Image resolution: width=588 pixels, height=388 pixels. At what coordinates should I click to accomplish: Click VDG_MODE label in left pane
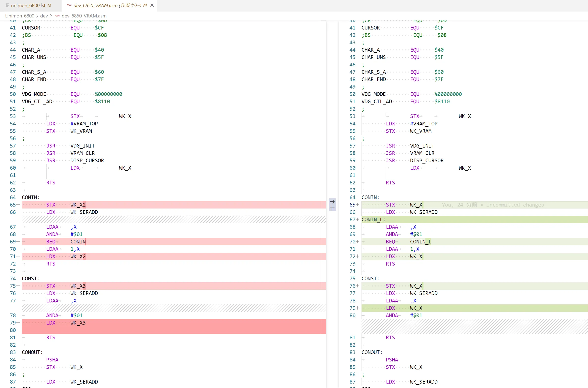click(x=34, y=94)
